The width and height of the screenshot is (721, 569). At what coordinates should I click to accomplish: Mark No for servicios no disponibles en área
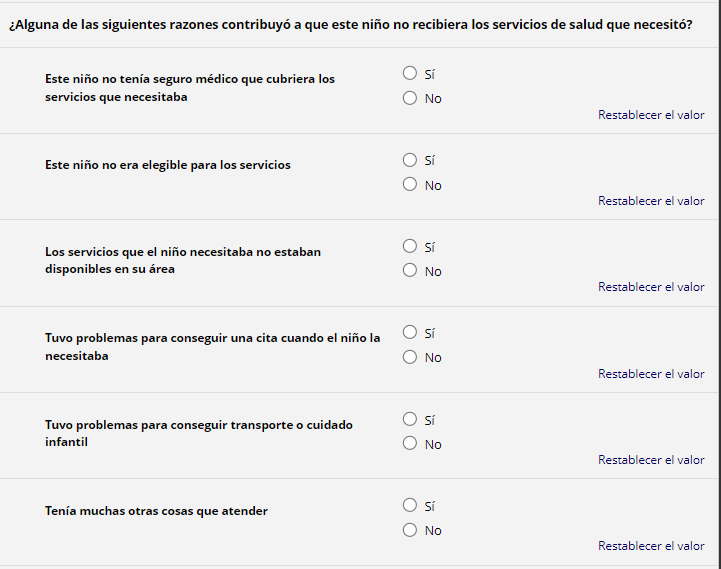409,270
